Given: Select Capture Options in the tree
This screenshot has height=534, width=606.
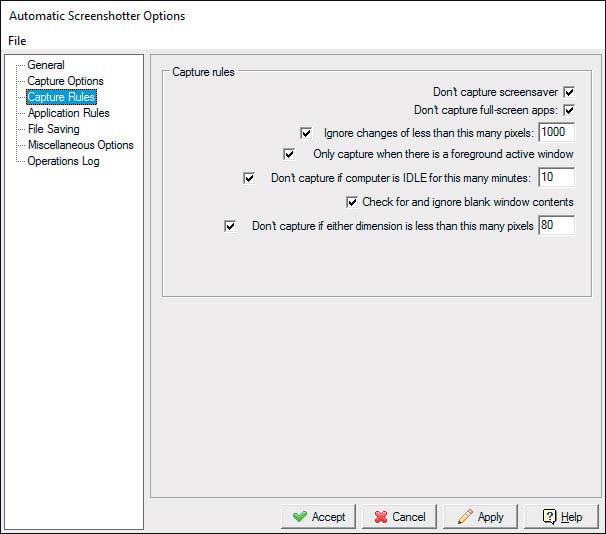Looking at the screenshot, I should [x=65, y=81].
